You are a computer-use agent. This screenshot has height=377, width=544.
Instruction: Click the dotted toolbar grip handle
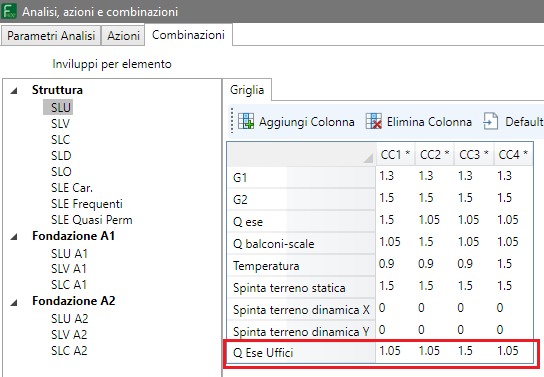click(232, 121)
